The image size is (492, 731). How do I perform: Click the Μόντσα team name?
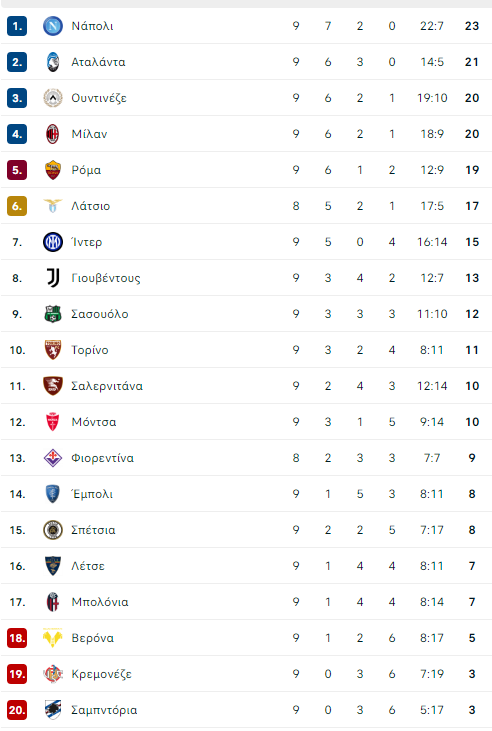[x=94, y=422]
